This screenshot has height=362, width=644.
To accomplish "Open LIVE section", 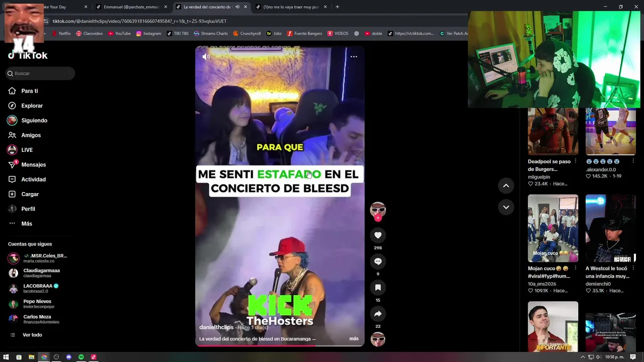I will [27, 150].
